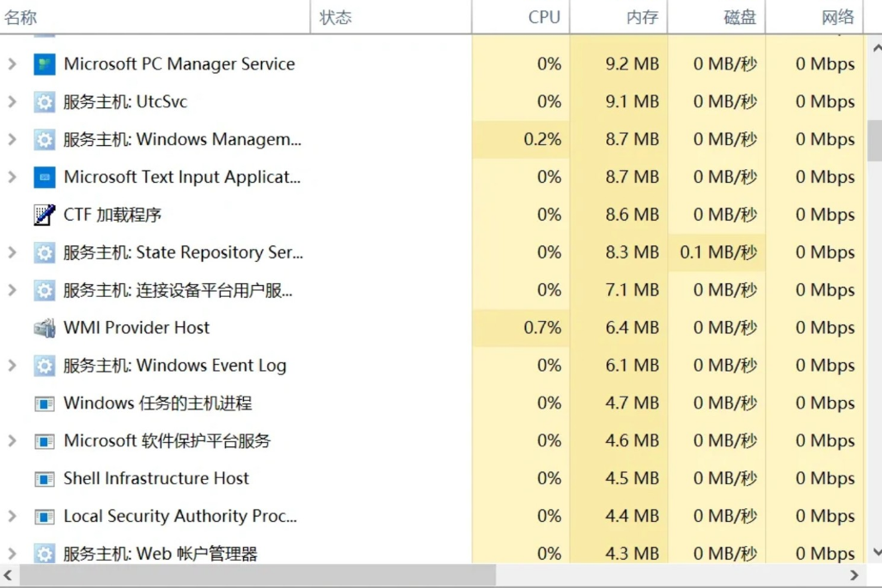Expand Microsoft 软件保护平台服务 group
Screen dimensions: 882x588
(12, 440)
